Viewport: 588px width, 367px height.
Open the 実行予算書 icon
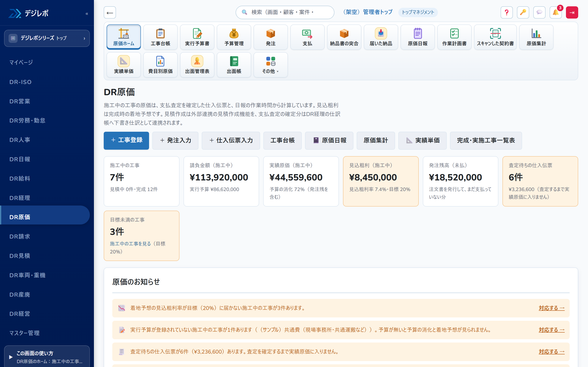click(197, 37)
